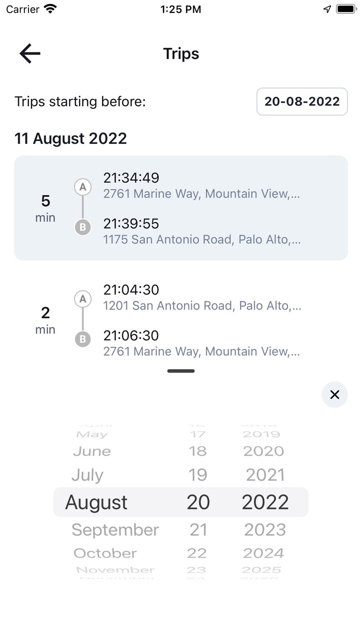Tap the back arrow icon
This screenshot has width=362, height=644.
coord(30,53)
